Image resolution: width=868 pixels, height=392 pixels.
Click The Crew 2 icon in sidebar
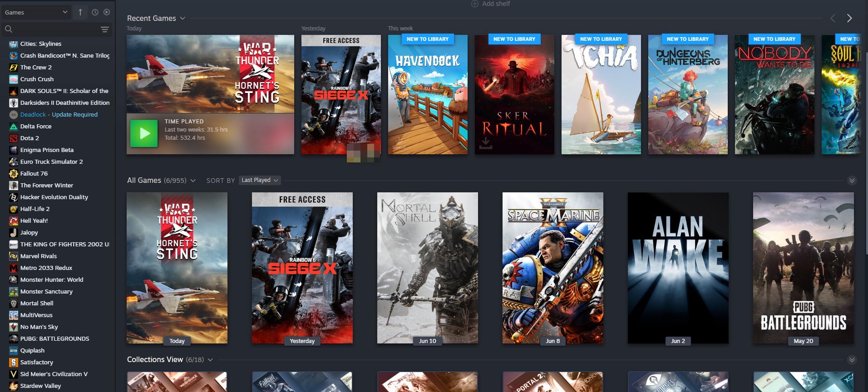pyautogui.click(x=14, y=68)
